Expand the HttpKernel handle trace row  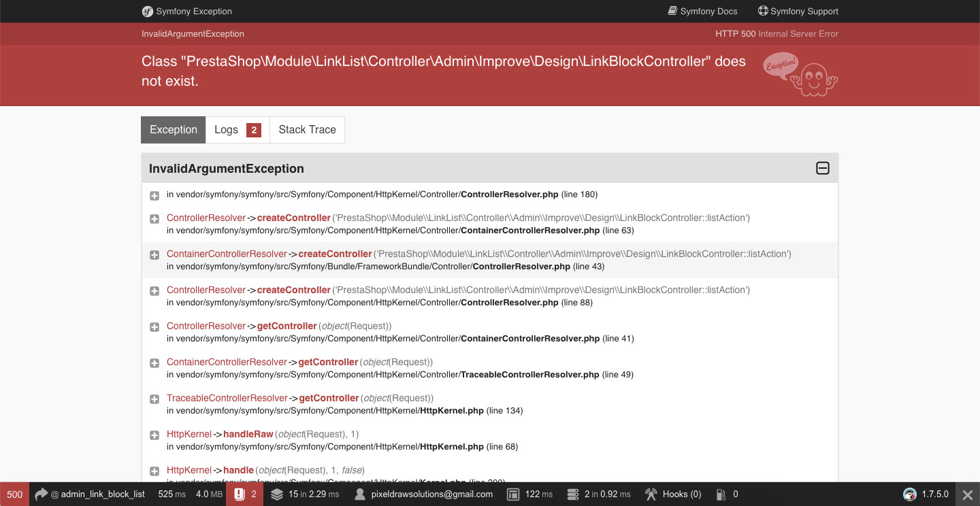coord(154,471)
